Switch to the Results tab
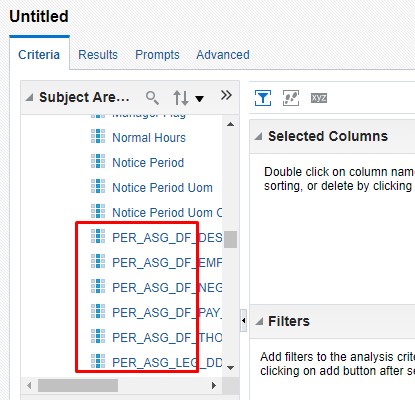This screenshot has height=400, width=415. (x=98, y=54)
